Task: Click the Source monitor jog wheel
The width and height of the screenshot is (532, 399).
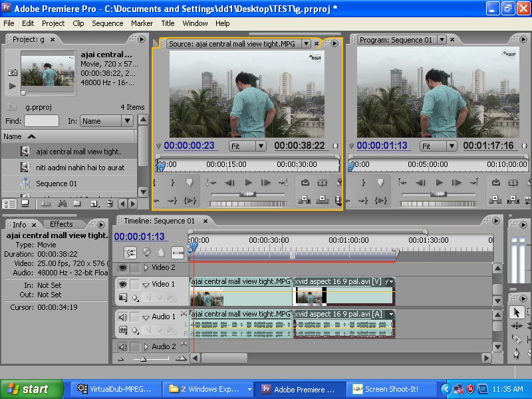Action: click(247, 203)
